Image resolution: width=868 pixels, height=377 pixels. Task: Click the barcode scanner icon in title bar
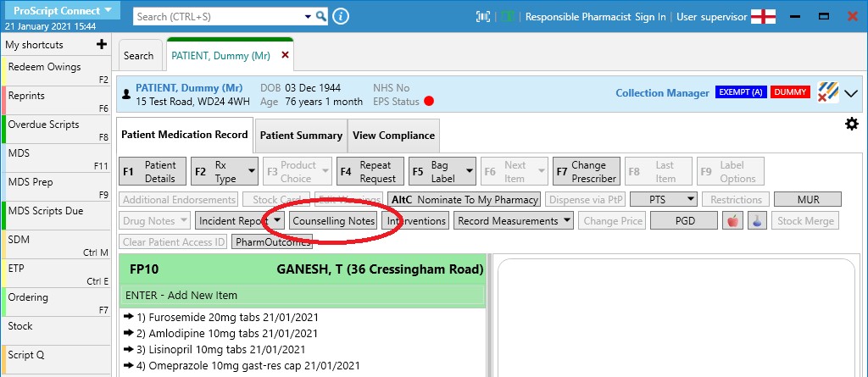point(482,17)
